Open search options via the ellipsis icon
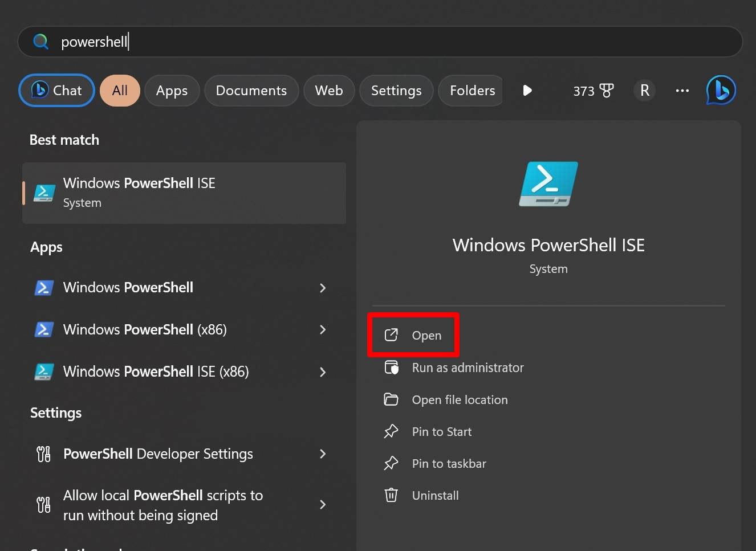Image resolution: width=756 pixels, height=551 pixels. click(x=682, y=90)
